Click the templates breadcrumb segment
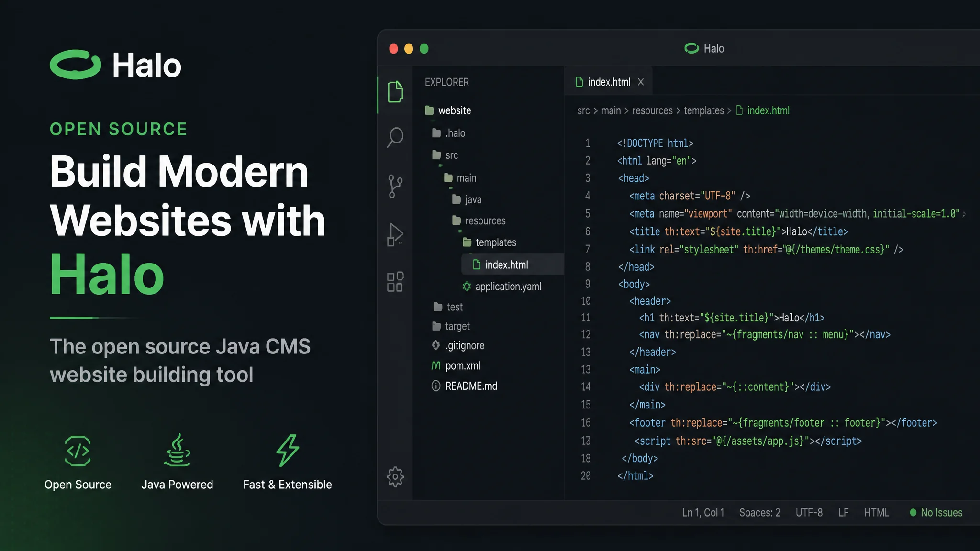 coord(704,110)
